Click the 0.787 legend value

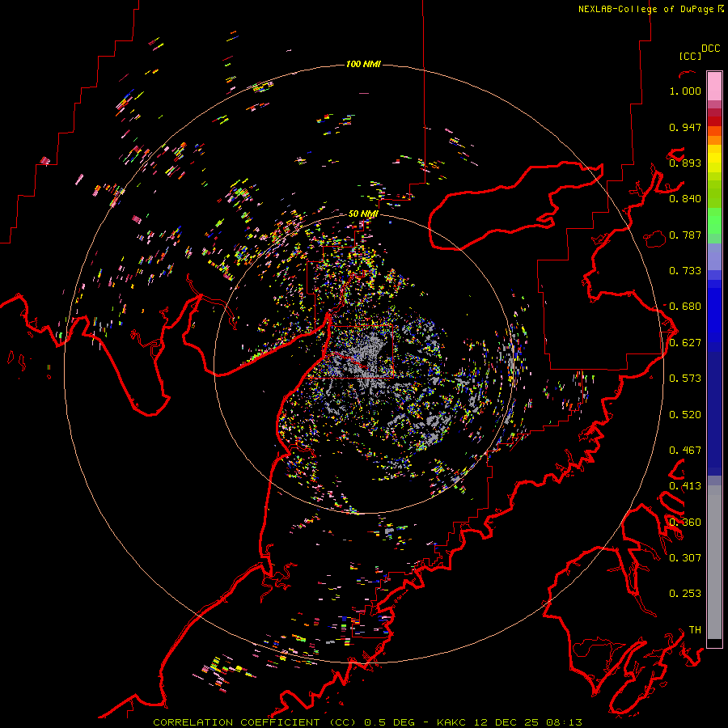pos(685,235)
